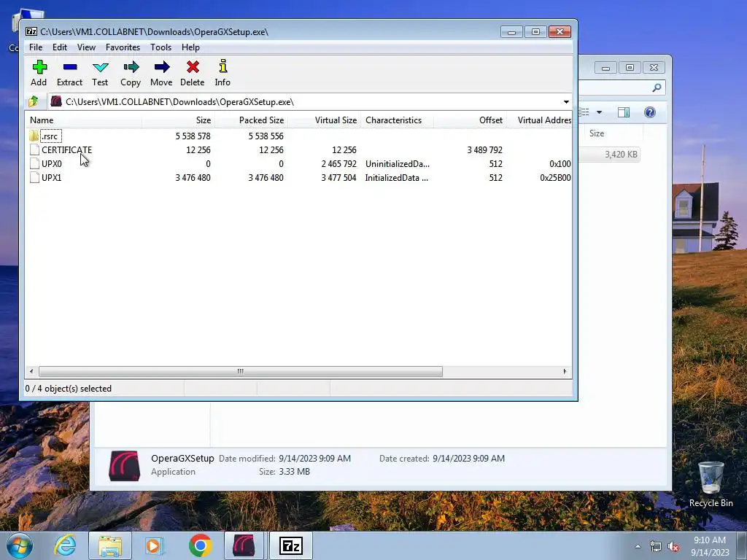Viewport: 747px width, 560px height.
Task: Click the .rsrc folder icon
Action: pos(34,136)
